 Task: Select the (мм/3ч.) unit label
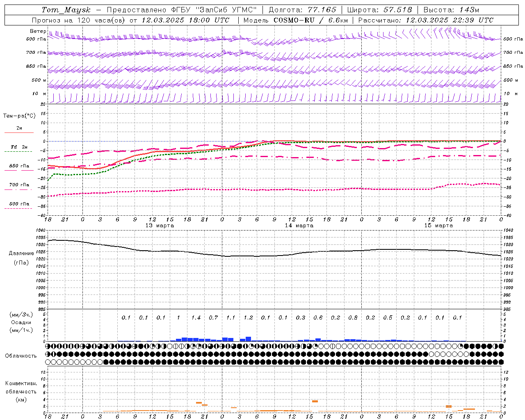point(21,315)
